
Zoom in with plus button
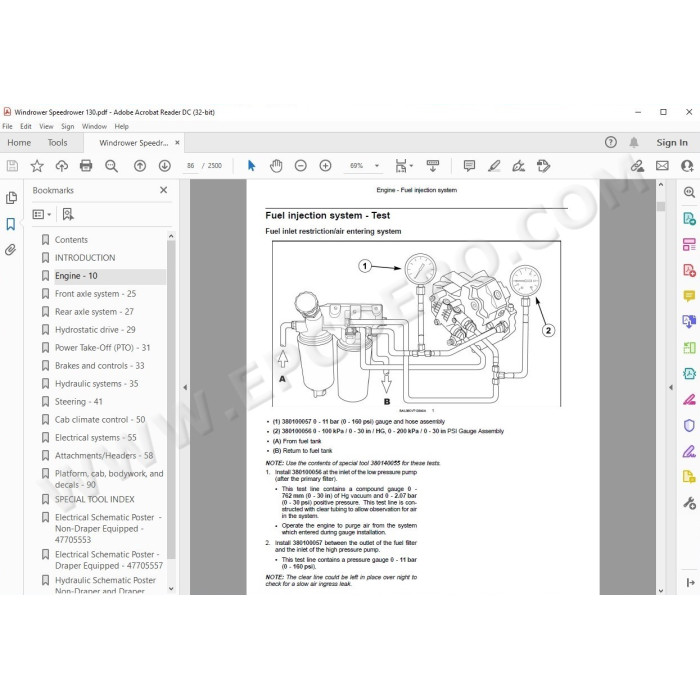click(x=325, y=166)
